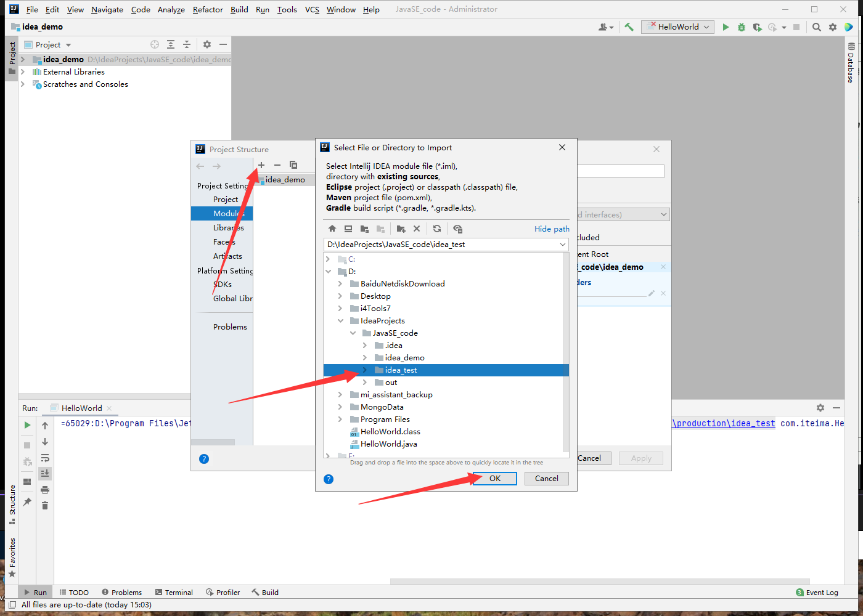Go to desktop directory in file chooser
The width and height of the screenshot is (863, 616).
[348, 229]
